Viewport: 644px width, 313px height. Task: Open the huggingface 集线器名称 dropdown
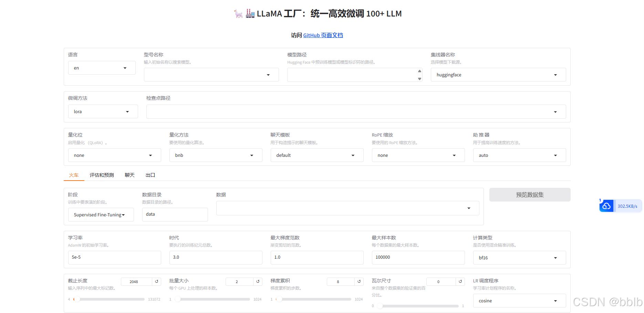click(498, 75)
